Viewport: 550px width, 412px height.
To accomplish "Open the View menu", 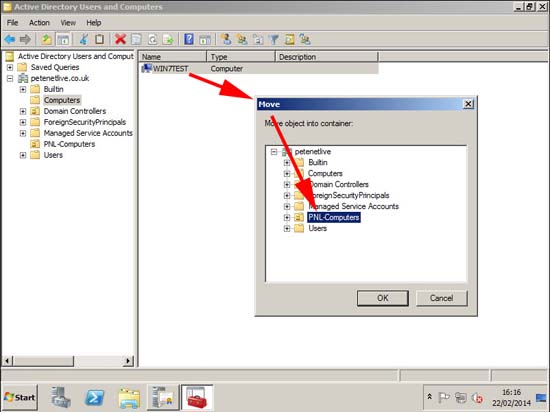I will pos(68,23).
